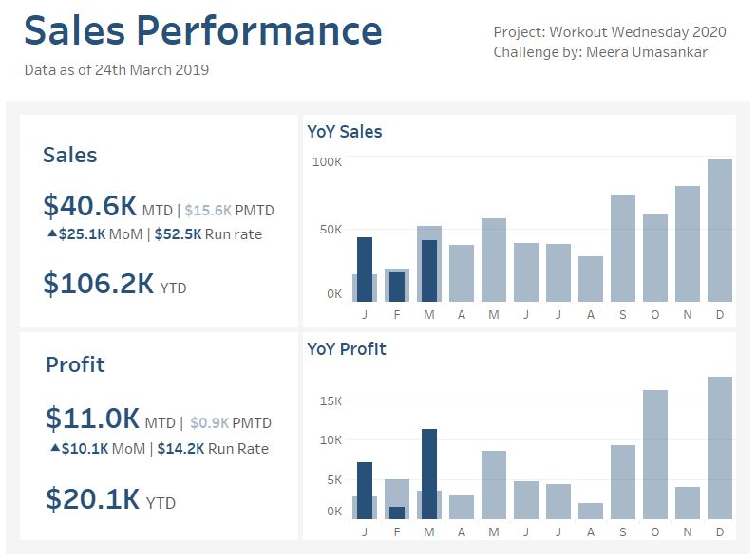The image size is (756, 559).
Task: Click the $106.2K YTD sales figure
Action: pyautogui.click(x=99, y=283)
